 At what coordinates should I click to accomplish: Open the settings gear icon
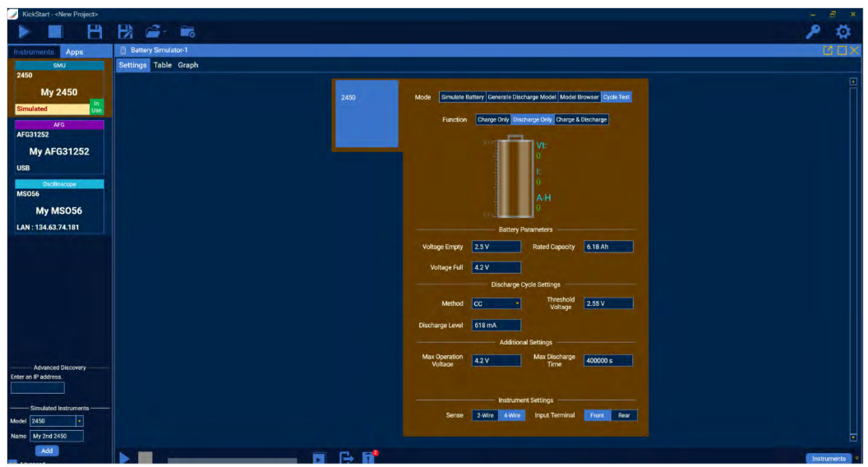click(843, 32)
